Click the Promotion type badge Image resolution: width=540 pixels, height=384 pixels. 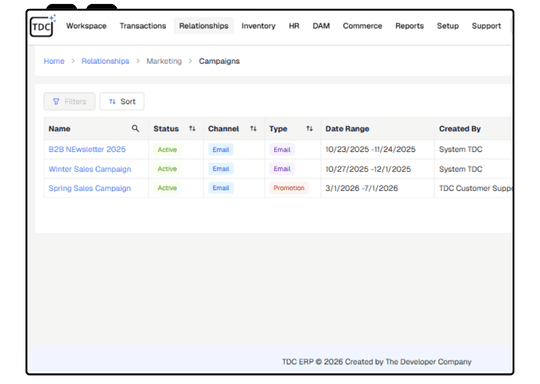pyautogui.click(x=289, y=188)
